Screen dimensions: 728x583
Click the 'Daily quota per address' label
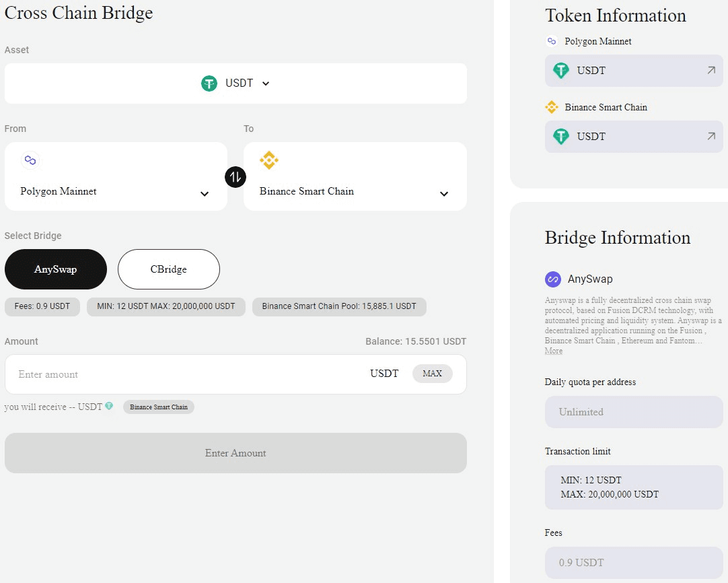(590, 382)
